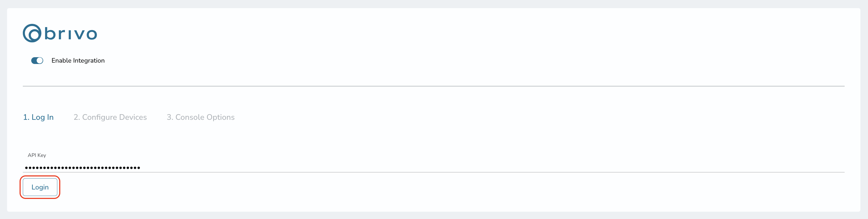Turn off the Brivo integration switch
Viewport: 868px width, 219px height.
tap(37, 60)
